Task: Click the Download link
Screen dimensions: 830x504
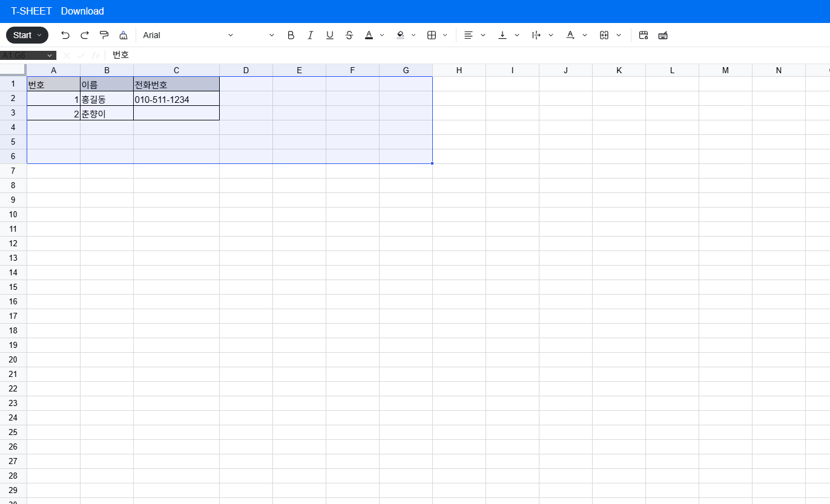Action: (x=82, y=11)
